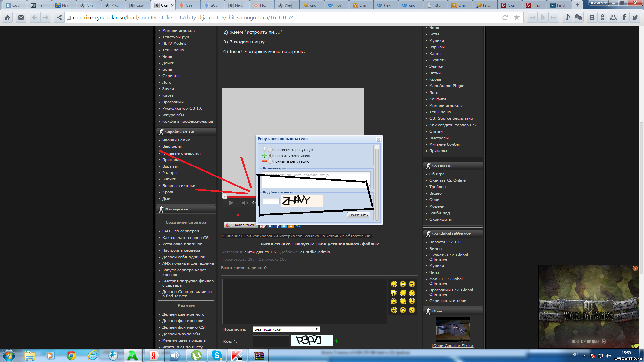Viewport: 644px width, 362px height.
Task: Open the chat bubbles toolbar icon
Action: click(578, 17)
